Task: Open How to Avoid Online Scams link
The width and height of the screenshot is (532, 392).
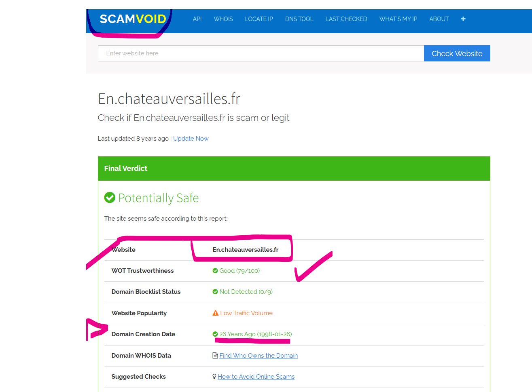Action: 256,377
